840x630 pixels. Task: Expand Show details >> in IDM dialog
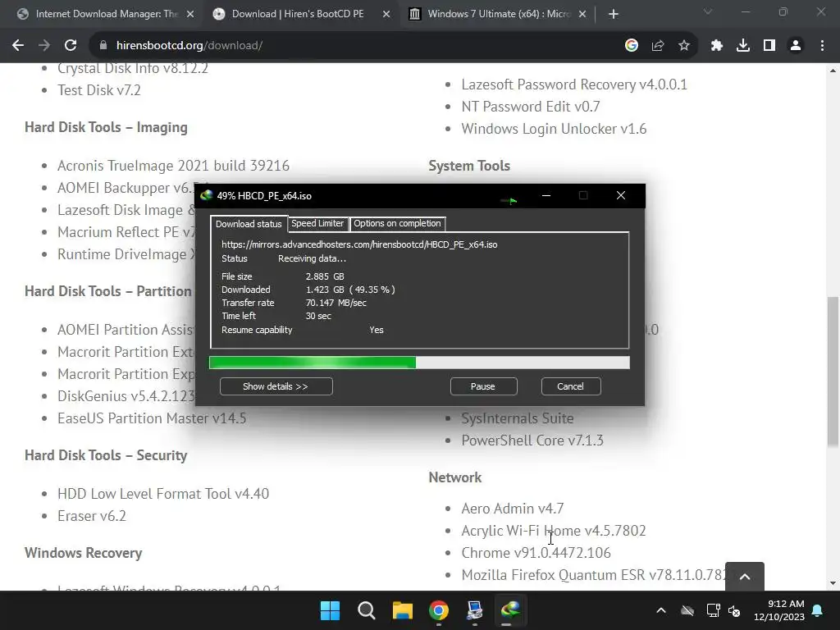click(276, 386)
